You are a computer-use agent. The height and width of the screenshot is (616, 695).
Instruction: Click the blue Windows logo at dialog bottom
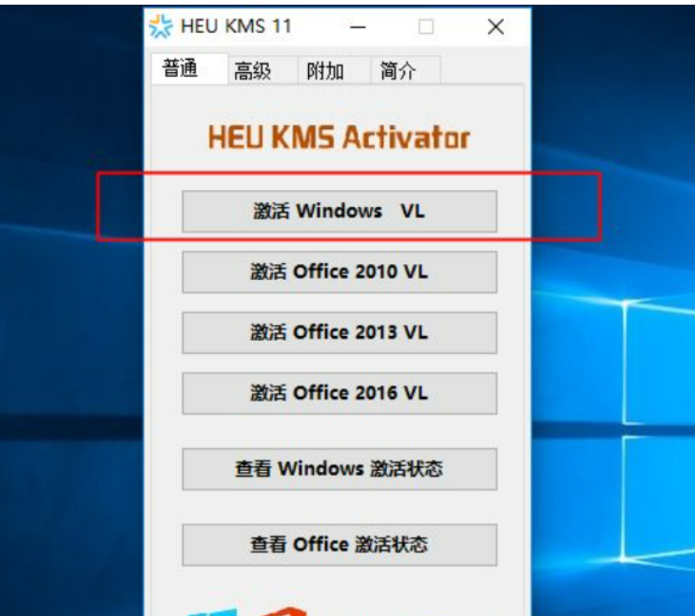(x=212, y=612)
